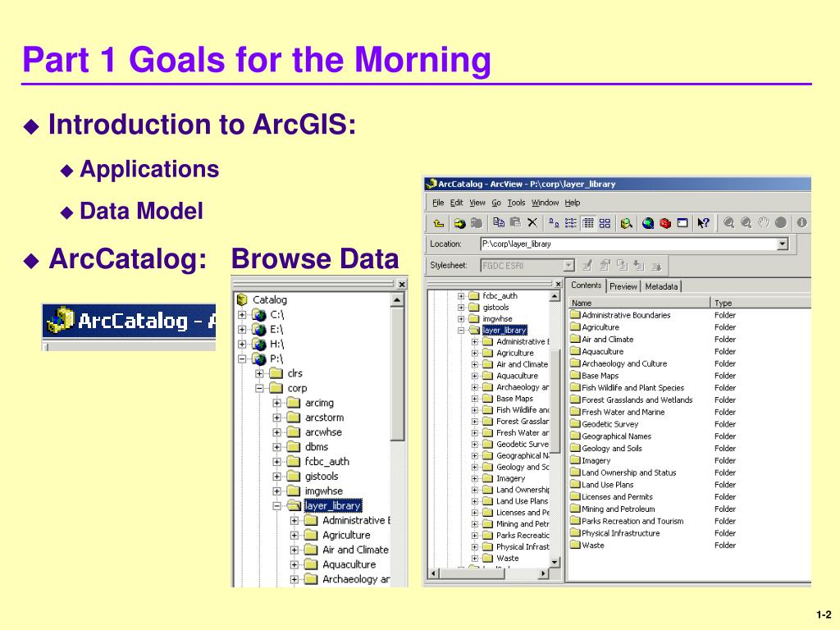
Task: Click the Import Metadata icon
Action: pos(638,265)
